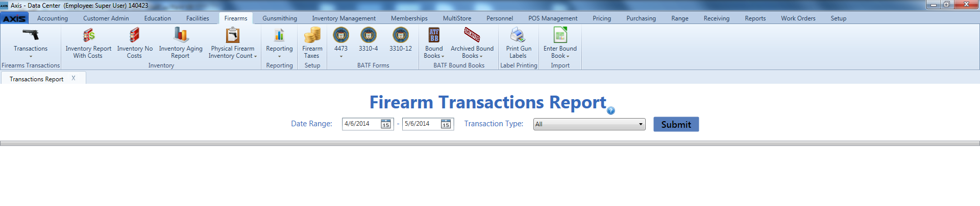Click the AXIS logo application button
The height and width of the screenshot is (206, 980).
click(x=14, y=18)
